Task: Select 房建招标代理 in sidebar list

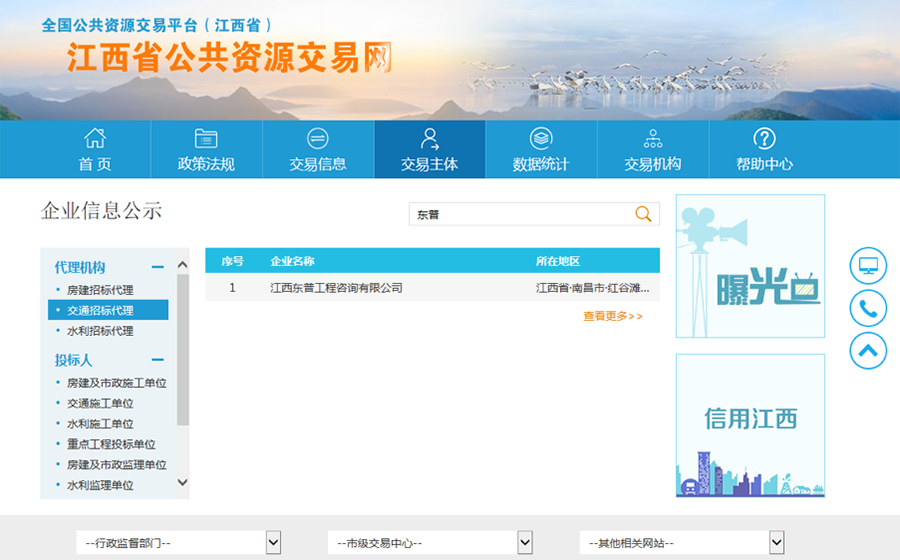Action: click(100, 290)
